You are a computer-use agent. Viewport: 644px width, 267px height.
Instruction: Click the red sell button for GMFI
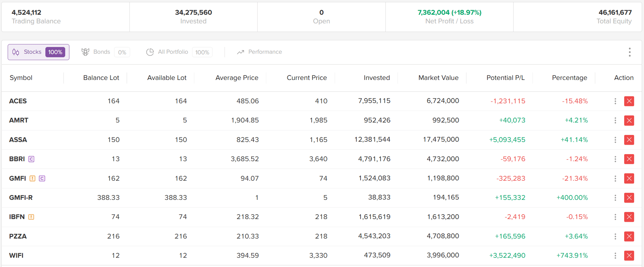[629, 178]
